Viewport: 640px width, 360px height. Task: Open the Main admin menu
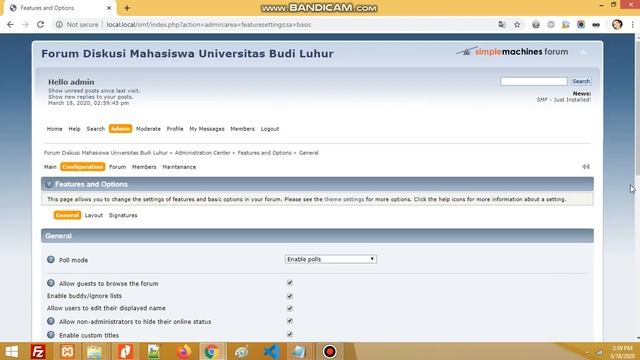50,167
